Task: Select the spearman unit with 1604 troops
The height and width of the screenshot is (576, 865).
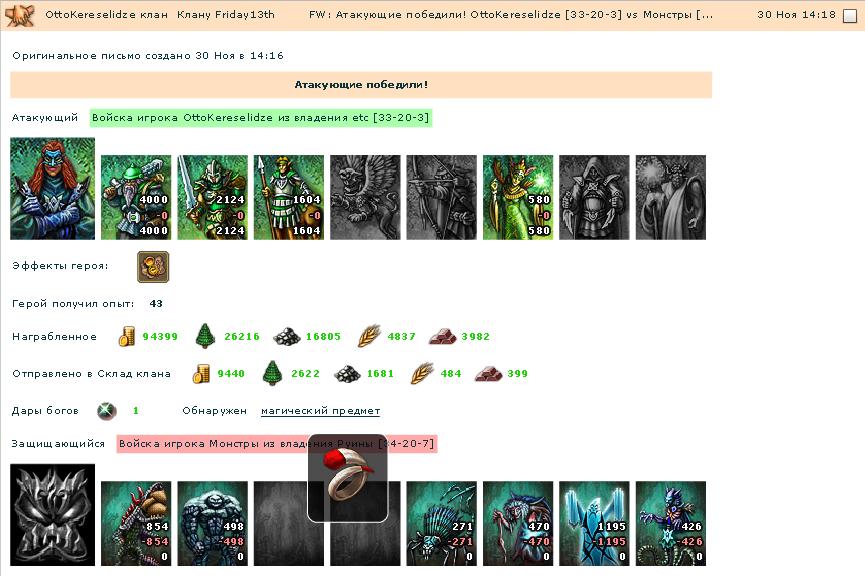Action: [289, 198]
